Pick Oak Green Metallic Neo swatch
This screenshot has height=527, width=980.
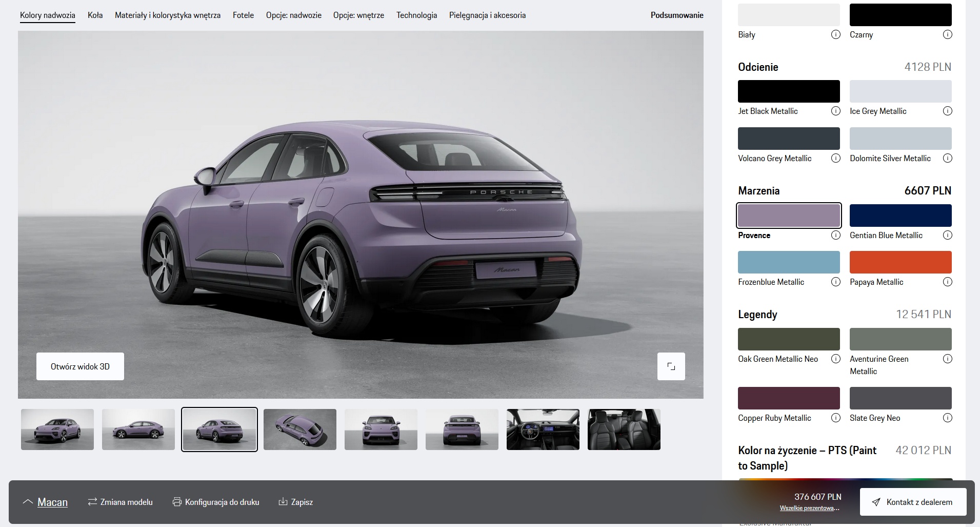789,339
